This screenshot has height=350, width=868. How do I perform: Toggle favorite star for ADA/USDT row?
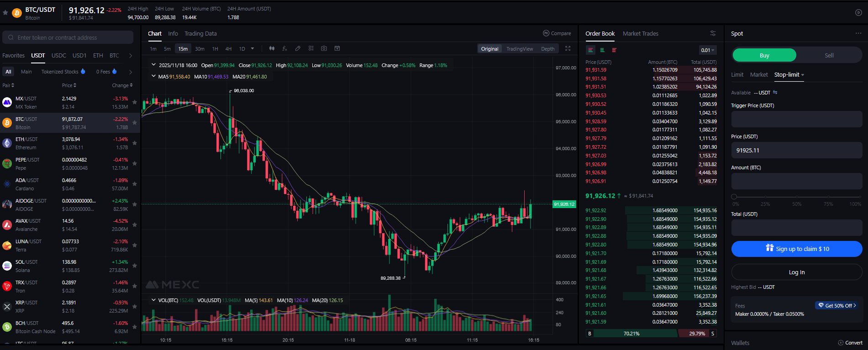pyautogui.click(x=135, y=184)
